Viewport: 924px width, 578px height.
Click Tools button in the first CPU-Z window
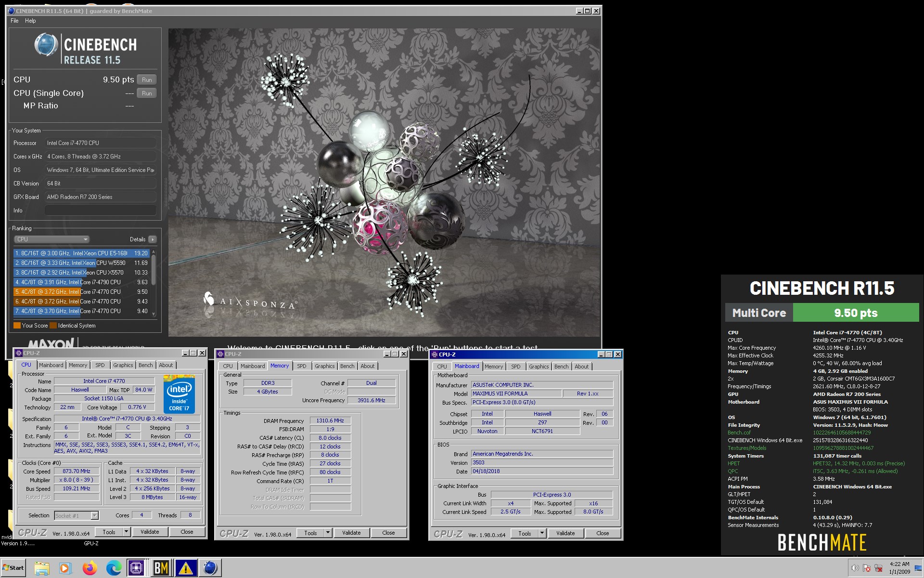pos(109,532)
